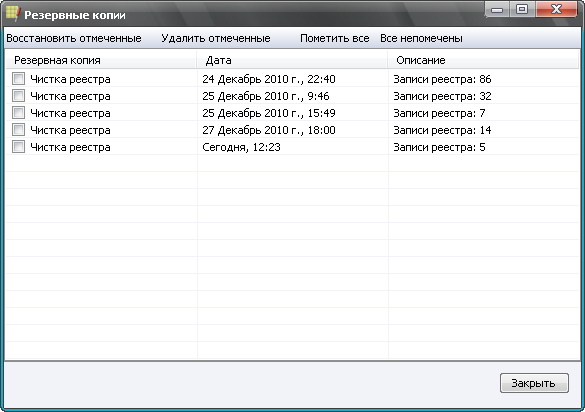Minimize the Резервные копии window

coord(497,9)
